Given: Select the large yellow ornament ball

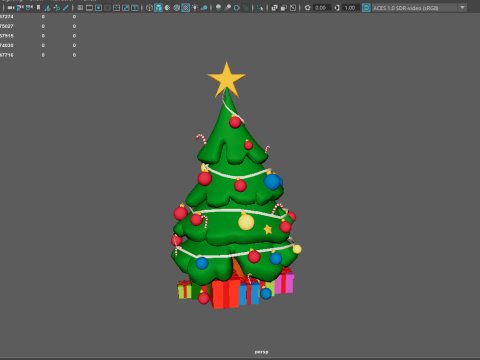Looking at the screenshot, I should [246, 222].
